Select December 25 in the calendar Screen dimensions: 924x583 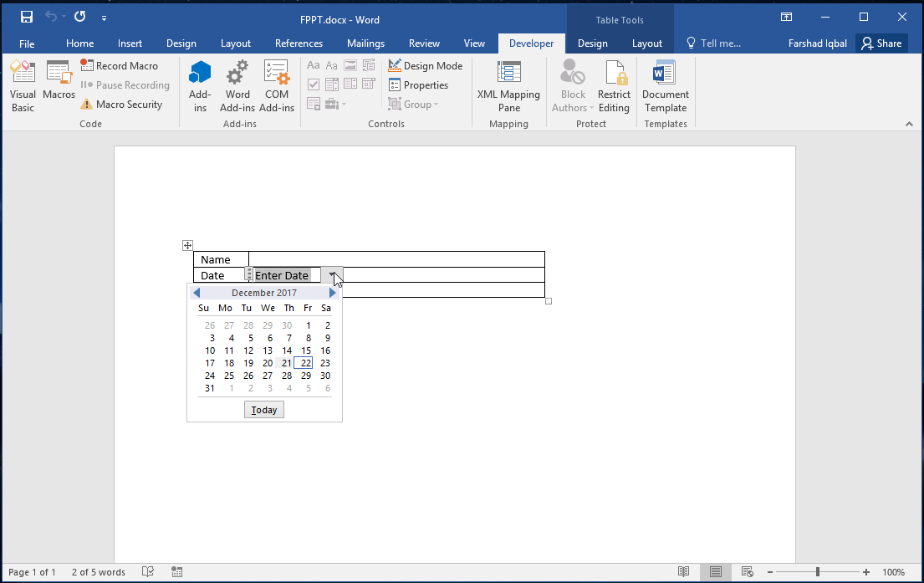tap(229, 376)
